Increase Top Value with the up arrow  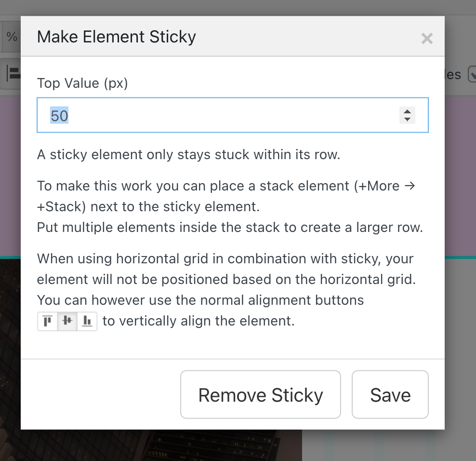pyautogui.click(x=407, y=111)
